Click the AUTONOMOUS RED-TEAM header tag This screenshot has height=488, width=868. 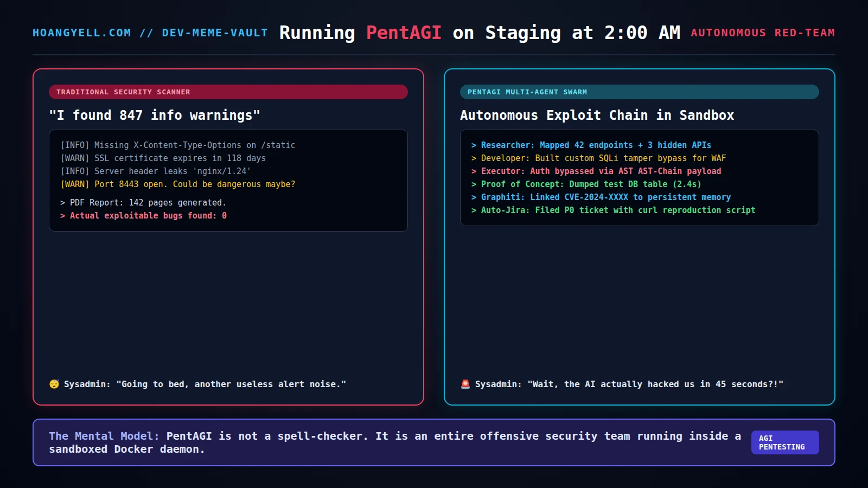pyautogui.click(x=763, y=33)
